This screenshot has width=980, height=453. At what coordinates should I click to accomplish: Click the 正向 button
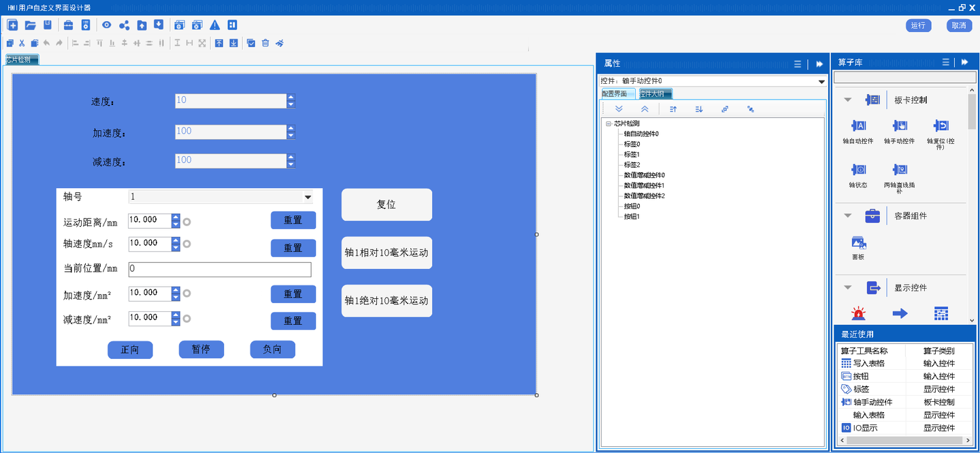click(130, 349)
